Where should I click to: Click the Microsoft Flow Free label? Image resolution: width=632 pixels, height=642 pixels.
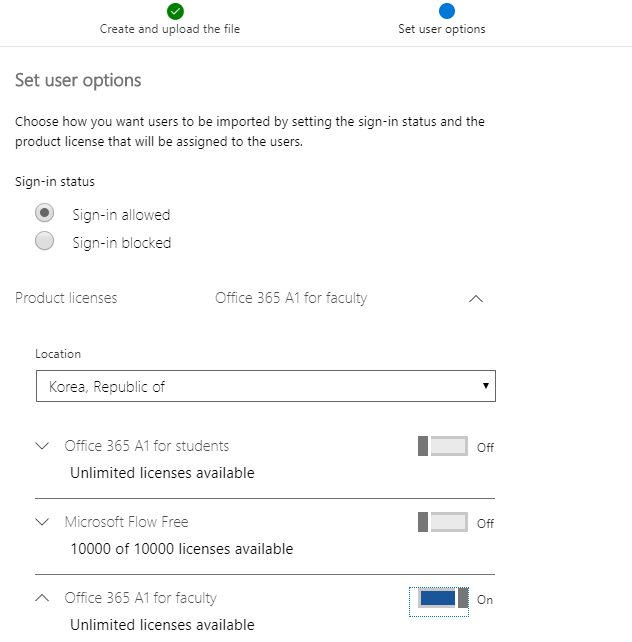(x=126, y=522)
